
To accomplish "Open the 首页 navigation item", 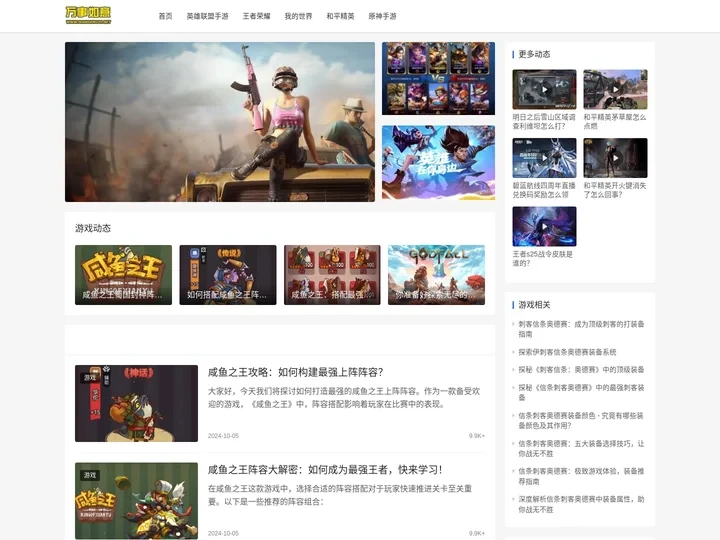I will coord(165,16).
